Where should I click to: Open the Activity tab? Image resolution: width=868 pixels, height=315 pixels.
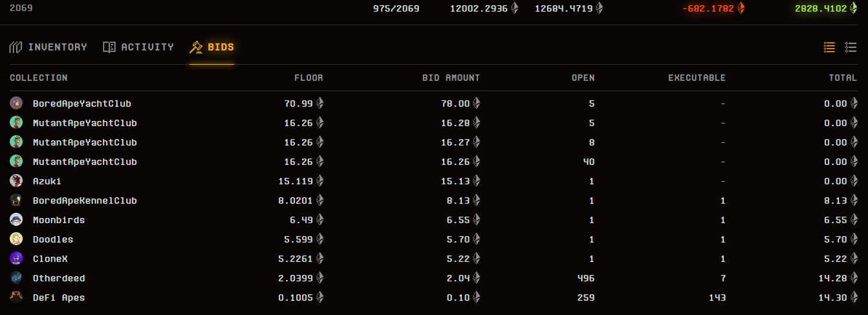pos(138,47)
